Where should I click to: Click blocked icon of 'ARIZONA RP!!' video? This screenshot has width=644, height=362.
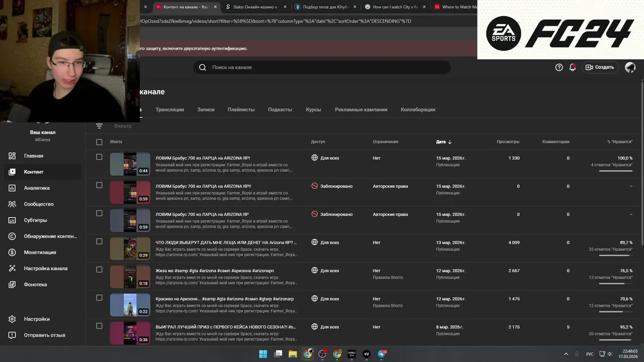[314, 186]
